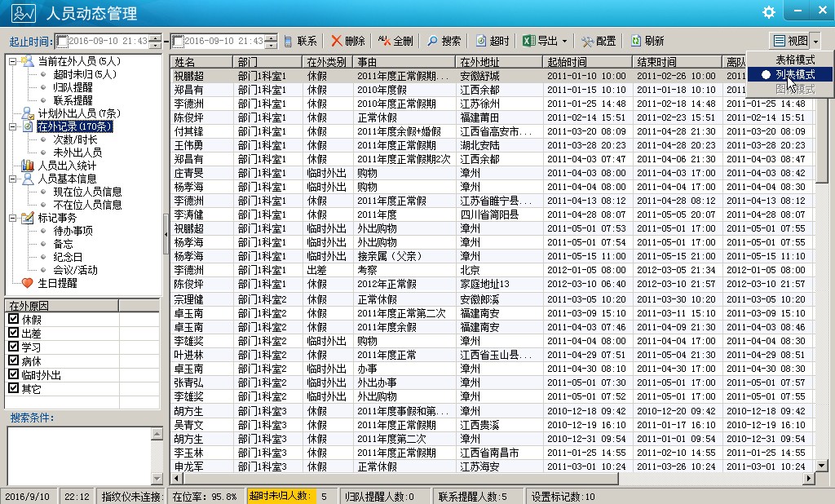The width and height of the screenshot is (835, 504).
Task: Uncheck the 休假 reason checkbox
Action: [x=13, y=319]
